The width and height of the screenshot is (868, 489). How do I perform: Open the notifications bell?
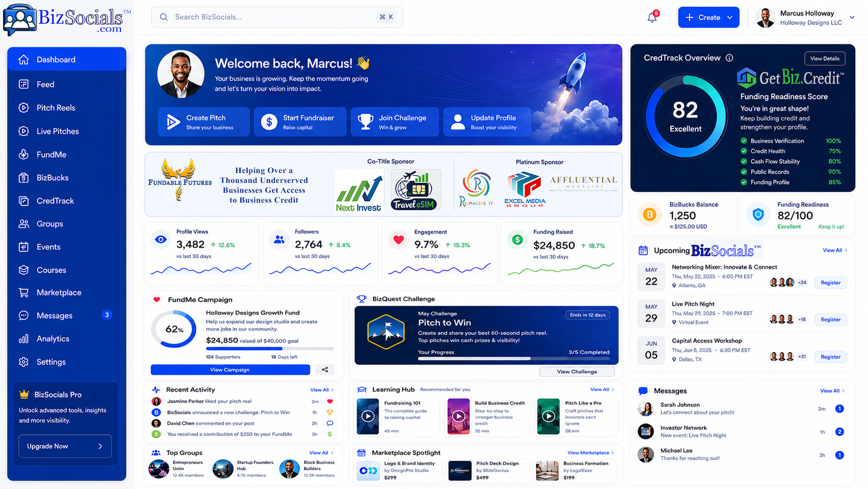coord(652,17)
